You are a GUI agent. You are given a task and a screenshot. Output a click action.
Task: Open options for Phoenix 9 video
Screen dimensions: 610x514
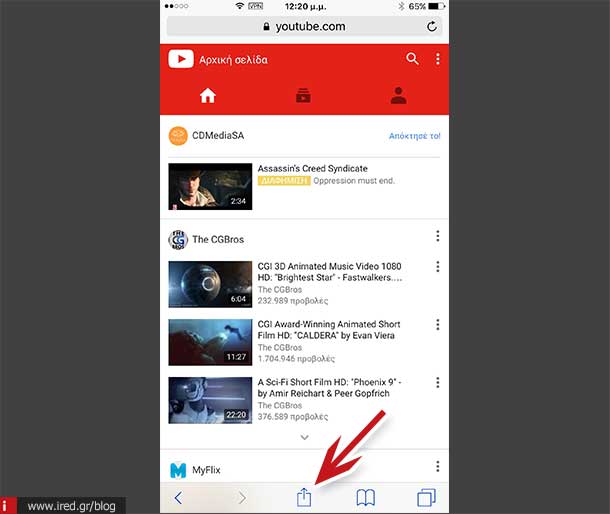pyautogui.click(x=438, y=382)
